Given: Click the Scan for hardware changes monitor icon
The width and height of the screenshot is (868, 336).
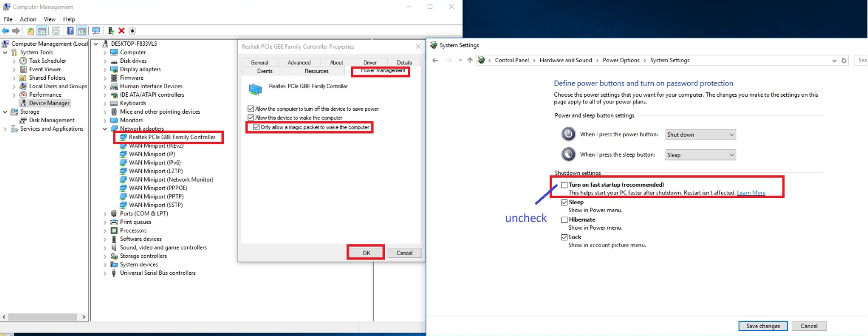Looking at the screenshot, I should click(96, 31).
